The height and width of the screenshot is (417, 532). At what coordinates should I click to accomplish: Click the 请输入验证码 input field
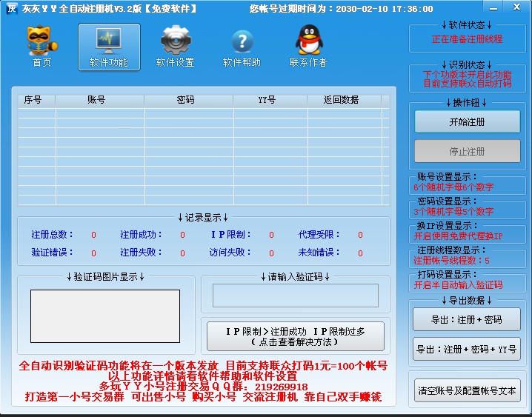pyautogui.click(x=295, y=296)
